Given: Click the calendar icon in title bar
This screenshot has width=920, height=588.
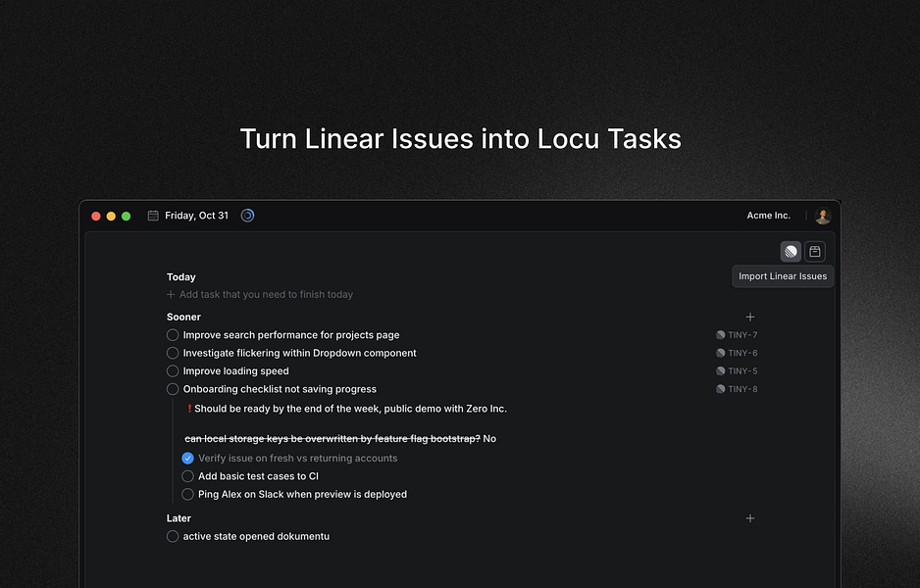Looking at the screenshot, I should coord(151,216).
